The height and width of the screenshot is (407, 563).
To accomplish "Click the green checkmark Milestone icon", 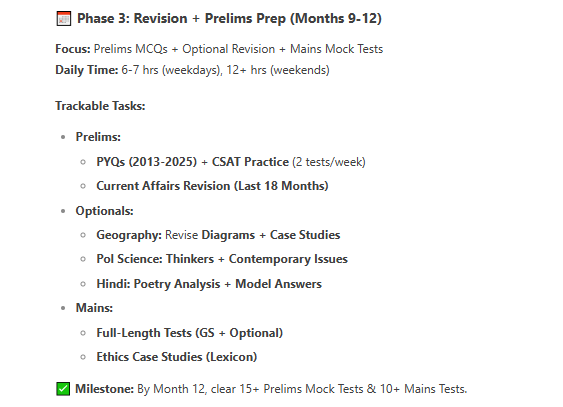I will coord(63,389).
